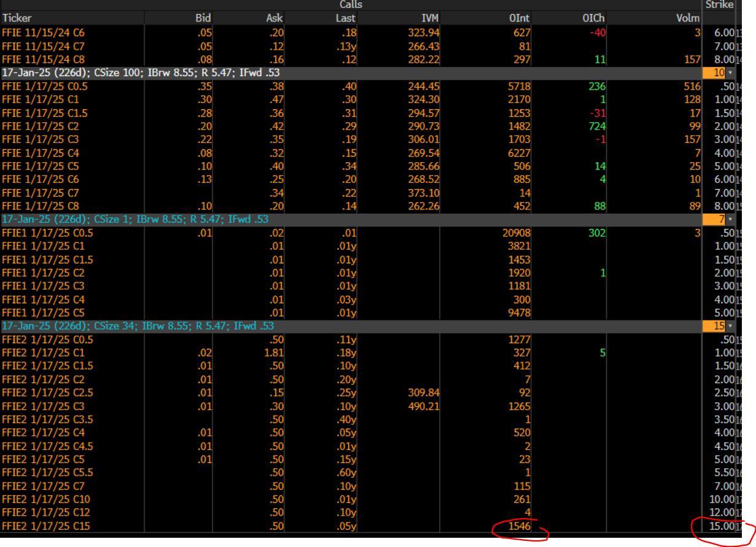The width and height of the screenshot is (756, 547).
Task: Sort by the IVM column header
Action: tap(431, 18)
